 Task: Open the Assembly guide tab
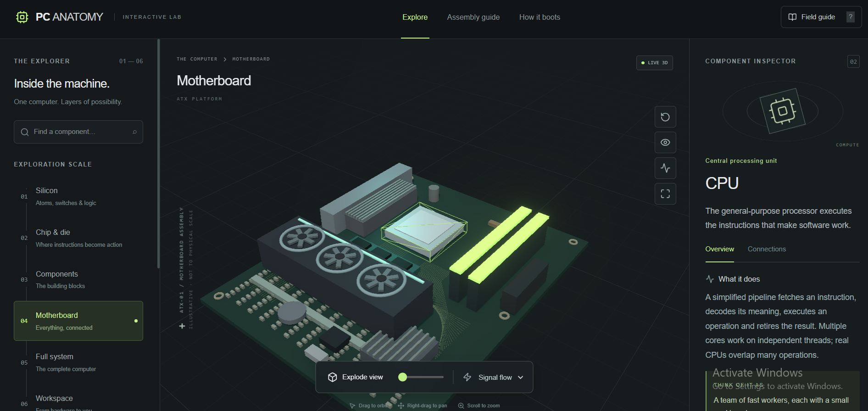pyautogui.click(x=473, y=17)
